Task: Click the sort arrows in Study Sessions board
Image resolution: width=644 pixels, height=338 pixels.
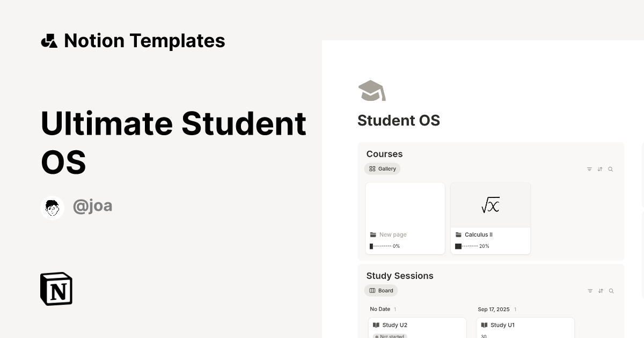Action: (601, 291)
